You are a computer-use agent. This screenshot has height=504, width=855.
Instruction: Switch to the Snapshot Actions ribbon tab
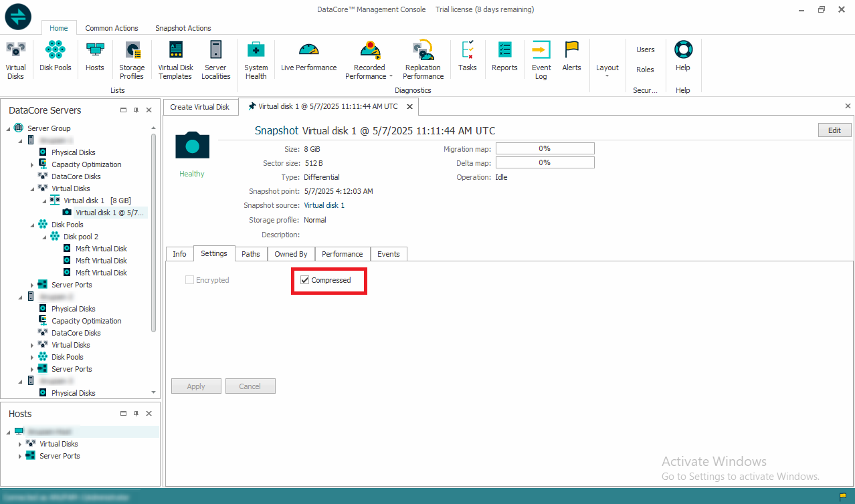(183, 28)
